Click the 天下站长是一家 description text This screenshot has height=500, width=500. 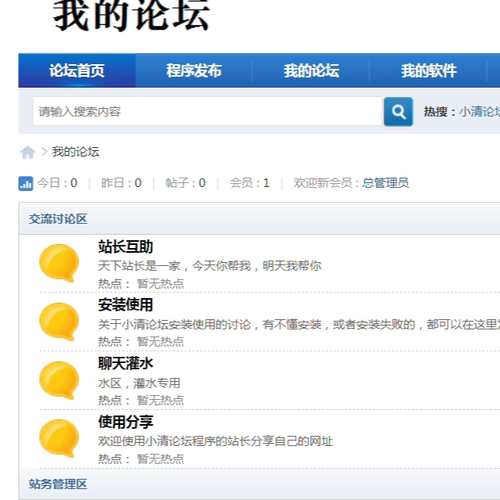pos(210,266)
